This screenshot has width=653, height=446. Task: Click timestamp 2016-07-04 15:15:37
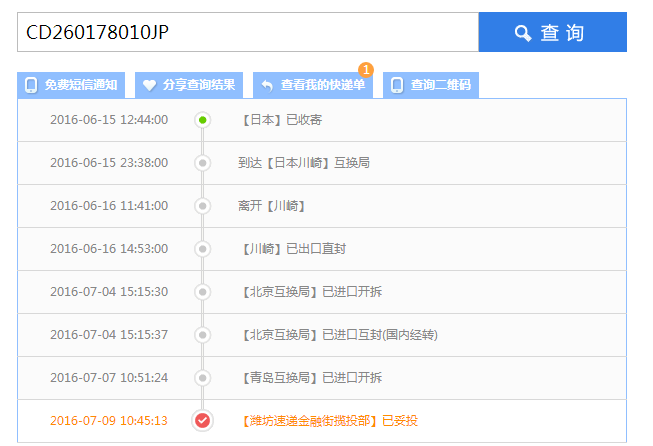point(109,334)
